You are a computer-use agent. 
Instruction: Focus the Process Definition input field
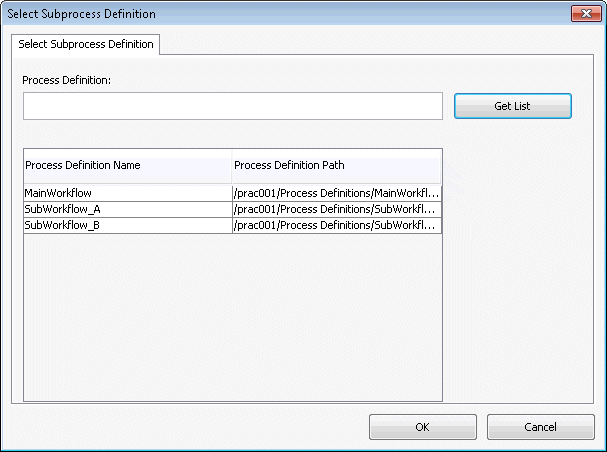point(233,106)
